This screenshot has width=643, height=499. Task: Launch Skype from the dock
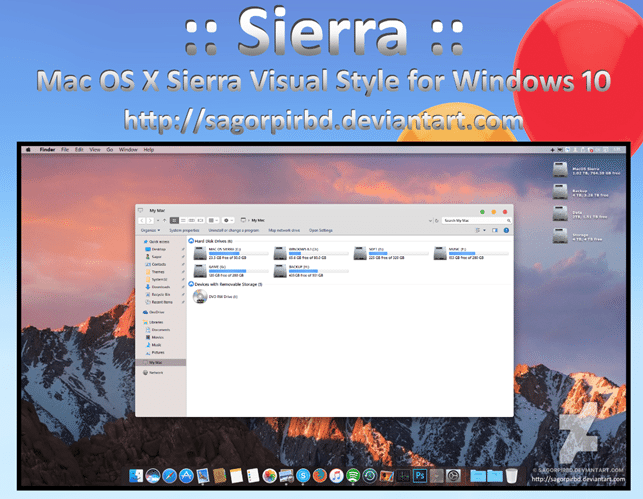[x=303, y=476]
